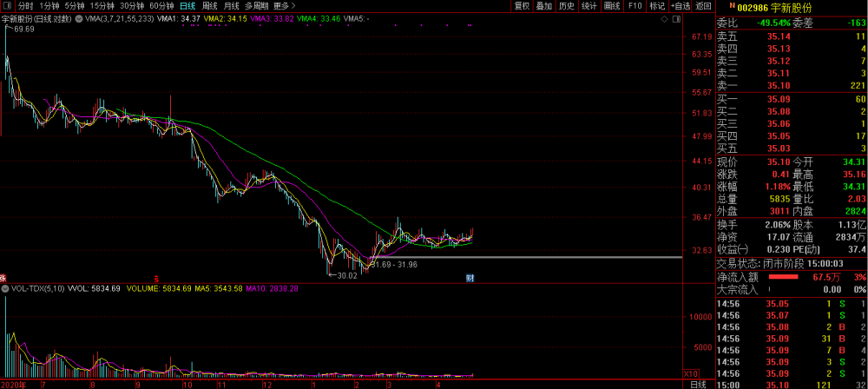Click the 量比 2.03 value
Viewport: 868px width, 389px height.
855,199
